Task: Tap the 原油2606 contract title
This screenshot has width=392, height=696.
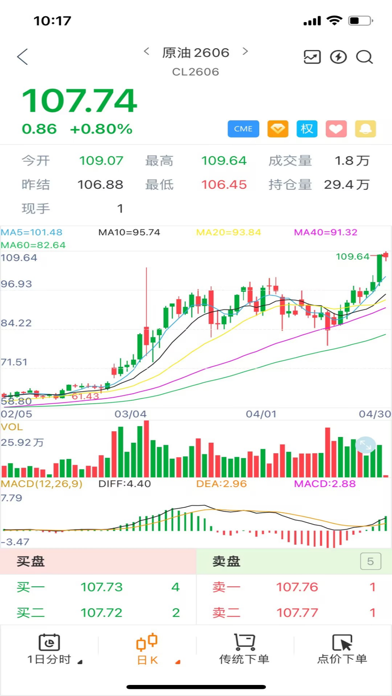Action: [x=196, y=52]
